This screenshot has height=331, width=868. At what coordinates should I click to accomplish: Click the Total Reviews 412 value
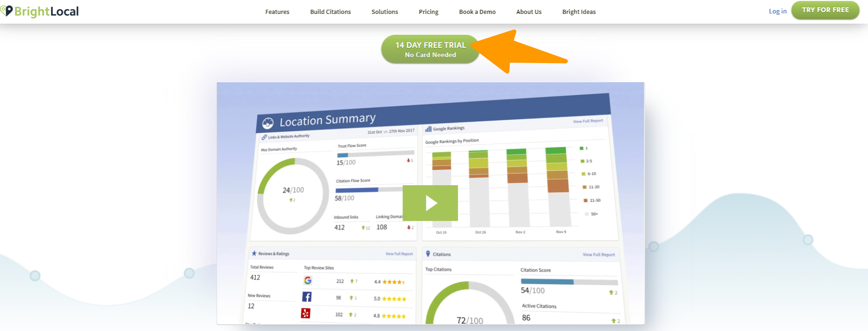[255, 278]
